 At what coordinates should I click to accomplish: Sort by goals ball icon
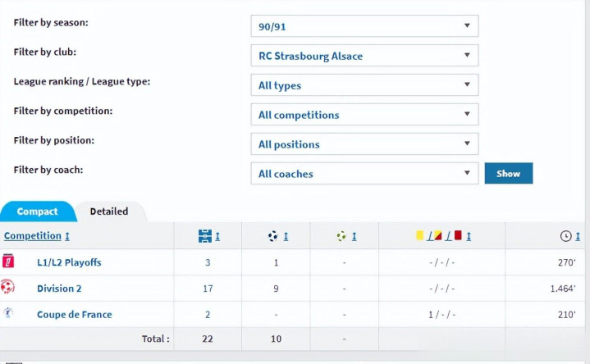tap(273, 236)
